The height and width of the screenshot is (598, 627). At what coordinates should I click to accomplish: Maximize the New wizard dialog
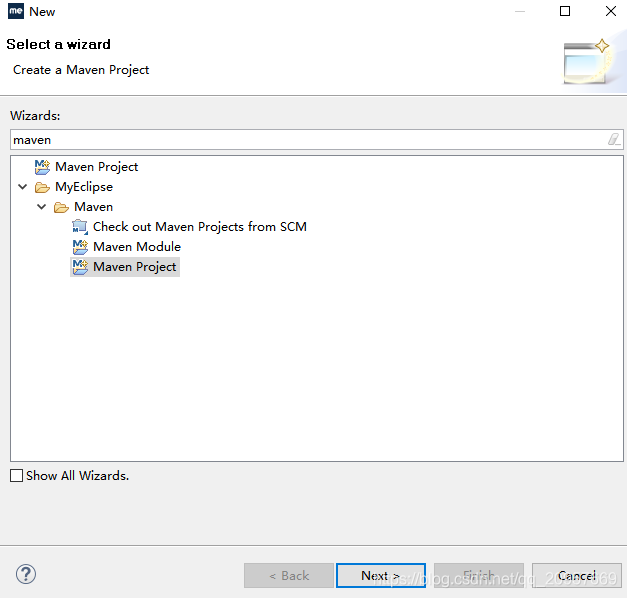point(565,11)
